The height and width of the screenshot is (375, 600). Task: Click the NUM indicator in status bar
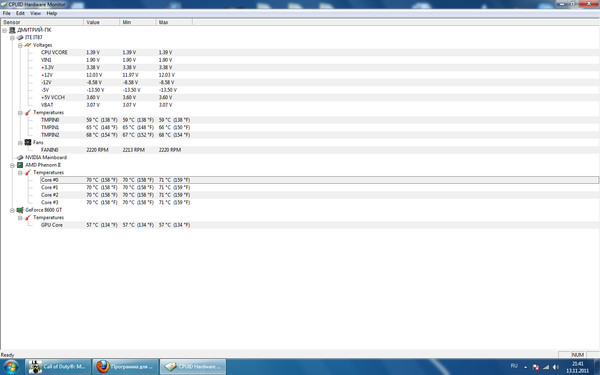click(x=577, y=355)
